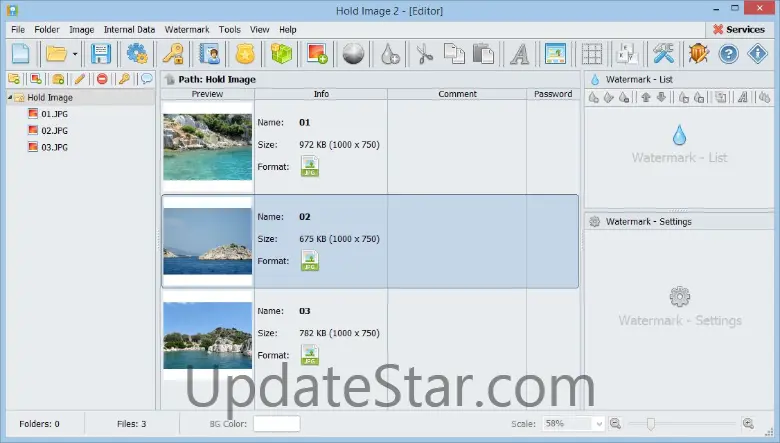The height and width of the screenshot is (443, 780).
Task: Click the golden key password icon
Action: (x=174, y=54)
